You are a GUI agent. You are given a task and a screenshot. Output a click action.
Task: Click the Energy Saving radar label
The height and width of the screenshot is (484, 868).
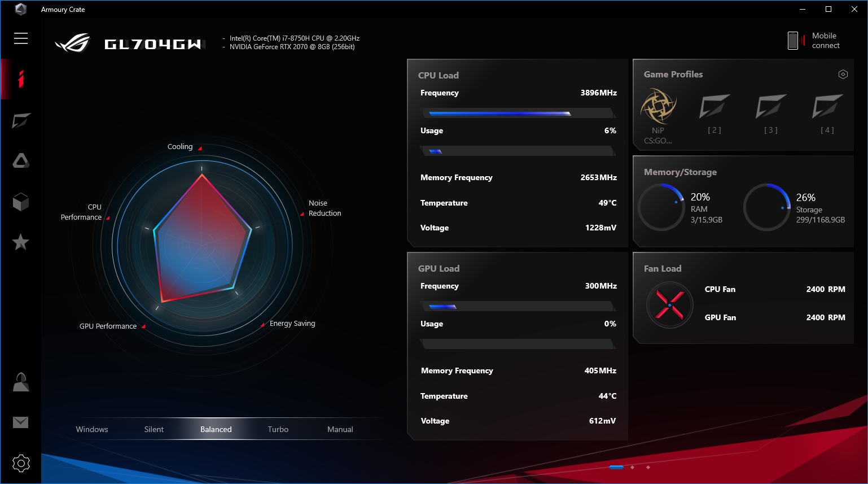coord(292,324)
